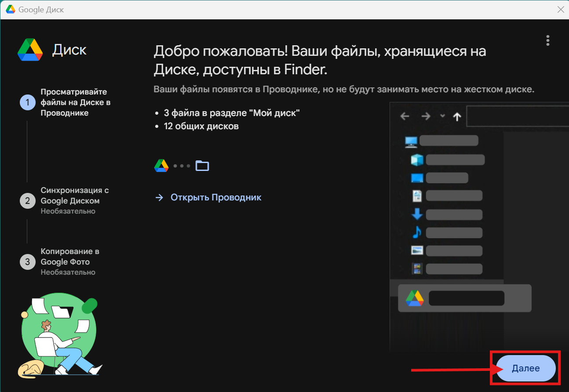Click the blue folder icon after the dots
The width and height of the screenshot is (569, 392).
point(202,166)
